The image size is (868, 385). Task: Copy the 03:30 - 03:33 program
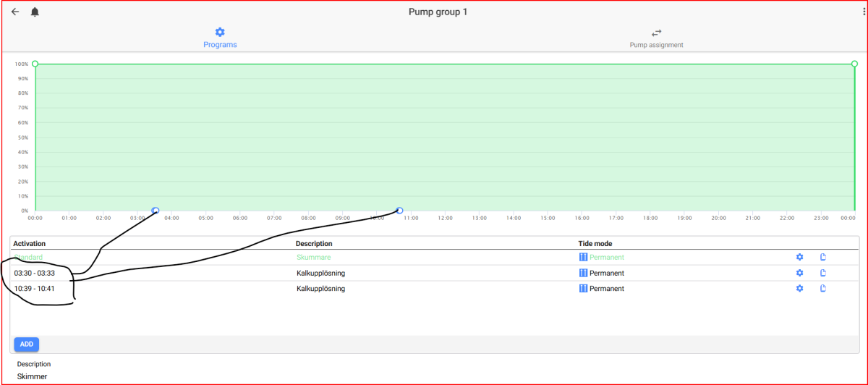click(823, 273)
